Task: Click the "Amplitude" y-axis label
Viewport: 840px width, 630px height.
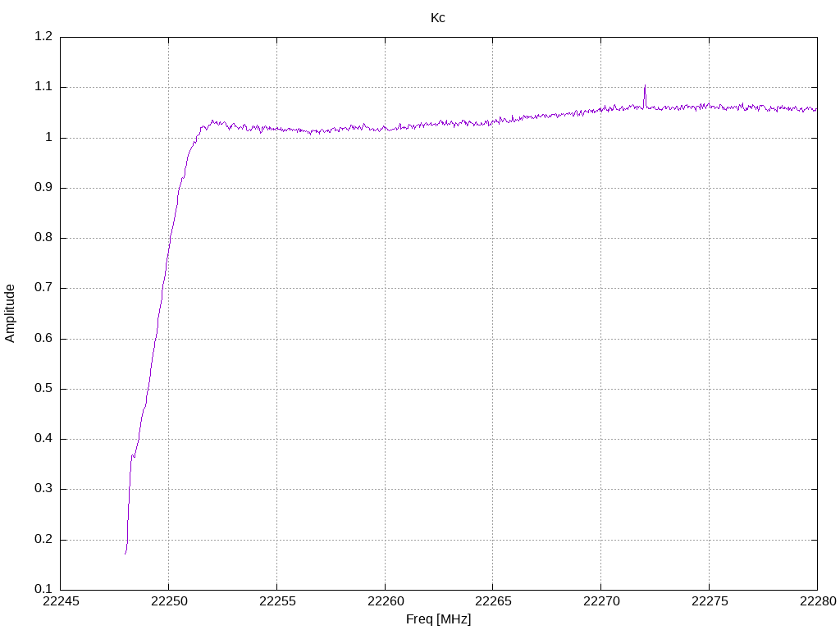Action: (10, 313)
